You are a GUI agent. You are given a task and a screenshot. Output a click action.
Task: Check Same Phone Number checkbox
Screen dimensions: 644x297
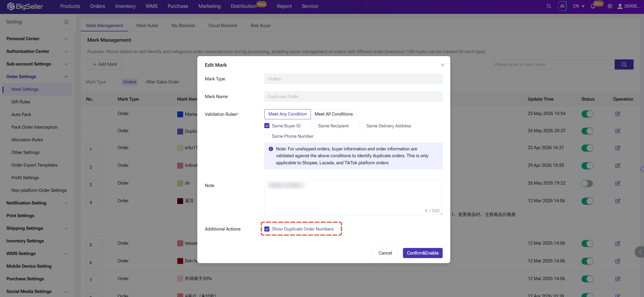pyautogui.click(x=267, y=136)
